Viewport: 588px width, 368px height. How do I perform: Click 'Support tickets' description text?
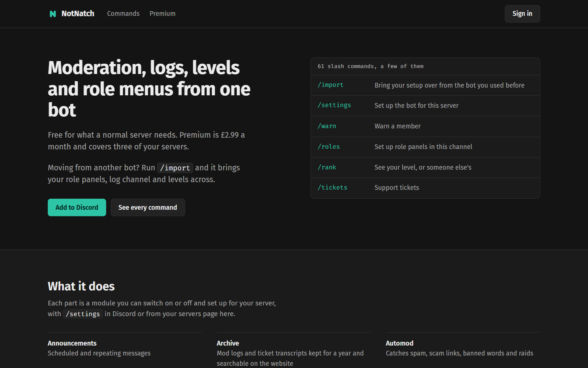(x=397, y=188)
